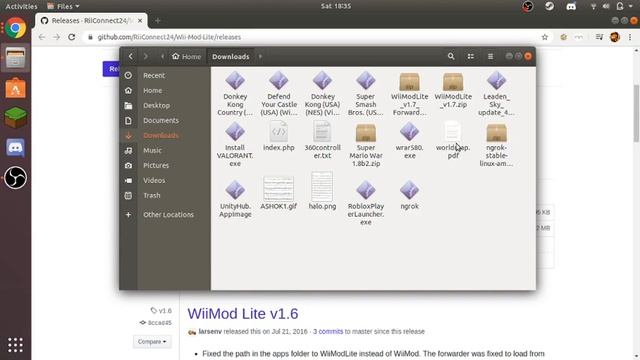Image resolution: width=640 pixels, height=360 pixels.
Task: Select the ngrok-stable-linux archive
Action: point(496,144)
